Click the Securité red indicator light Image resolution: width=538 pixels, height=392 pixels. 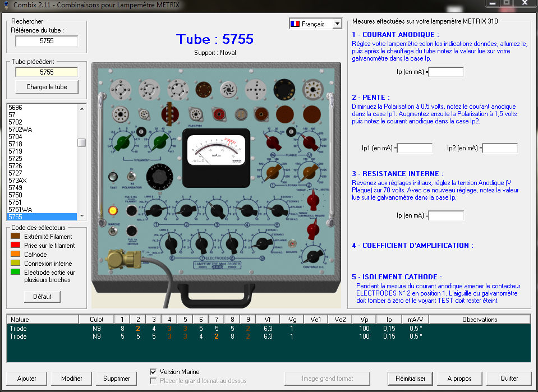point(292,244)
